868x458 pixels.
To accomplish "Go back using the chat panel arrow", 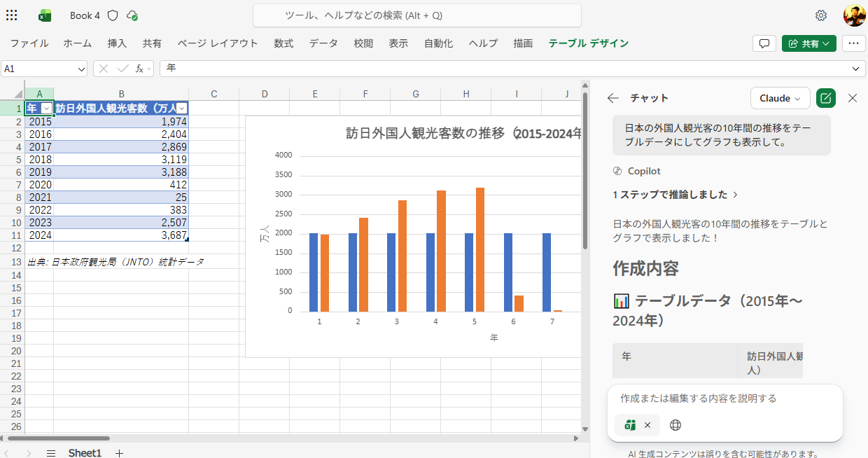I will 613,98.
